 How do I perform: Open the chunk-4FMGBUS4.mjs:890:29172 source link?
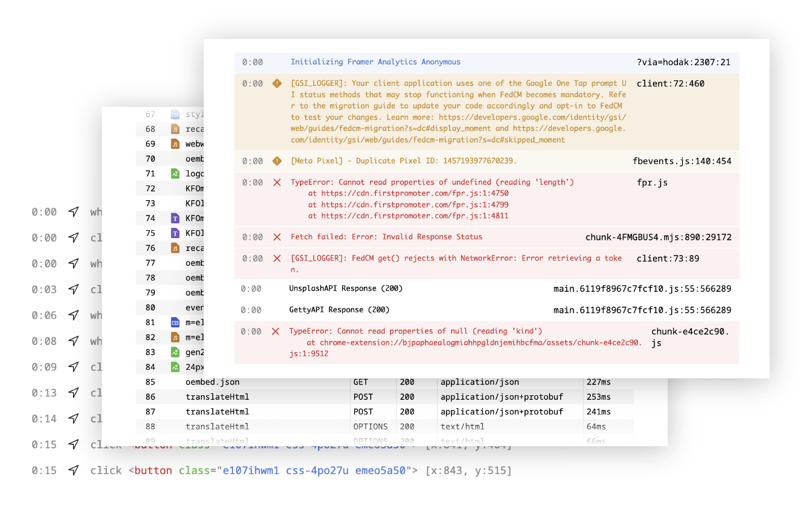658,237
